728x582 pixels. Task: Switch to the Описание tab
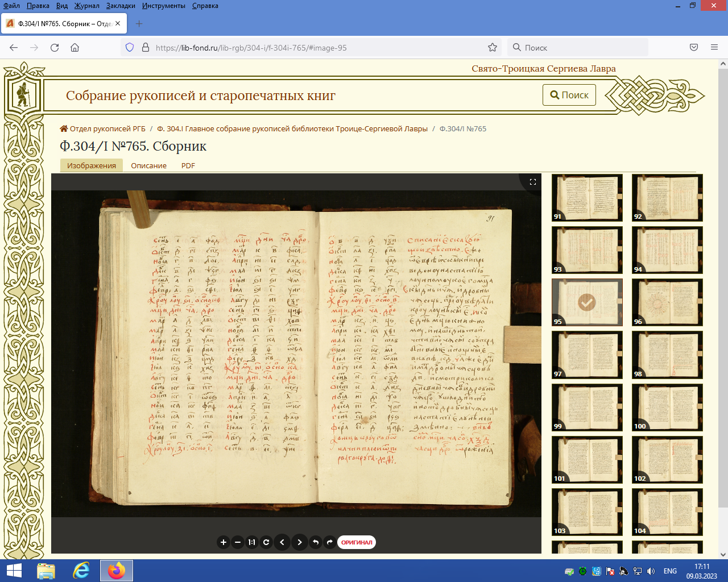pyautogui.click(x=148, y=165)
